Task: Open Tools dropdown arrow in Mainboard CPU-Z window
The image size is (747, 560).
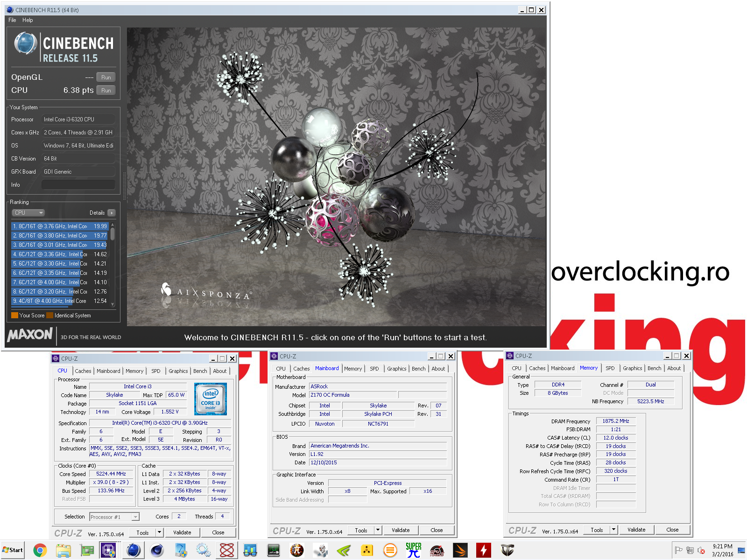Action: tap(378, 530)
